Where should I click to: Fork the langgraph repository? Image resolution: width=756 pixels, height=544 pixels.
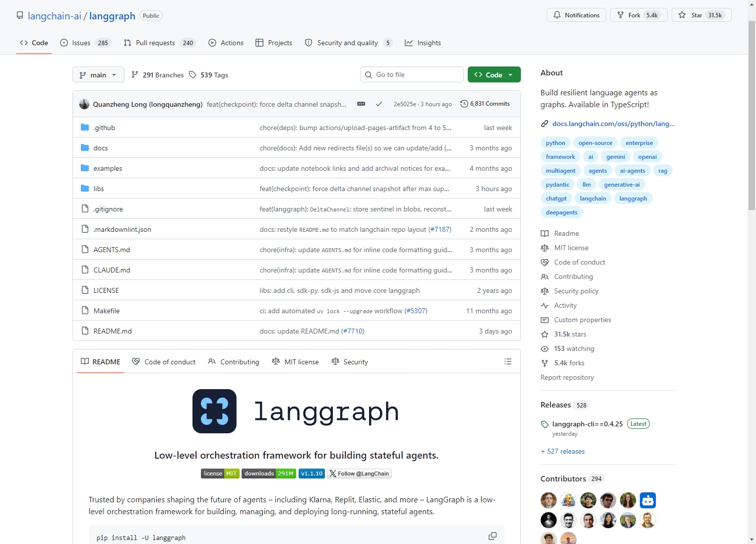pos(638,15)
